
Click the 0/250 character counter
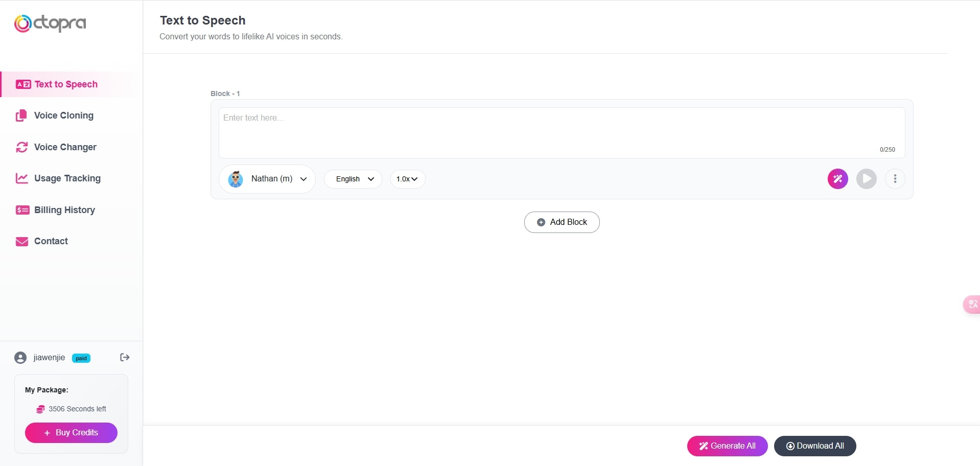(x=888, y=150)
